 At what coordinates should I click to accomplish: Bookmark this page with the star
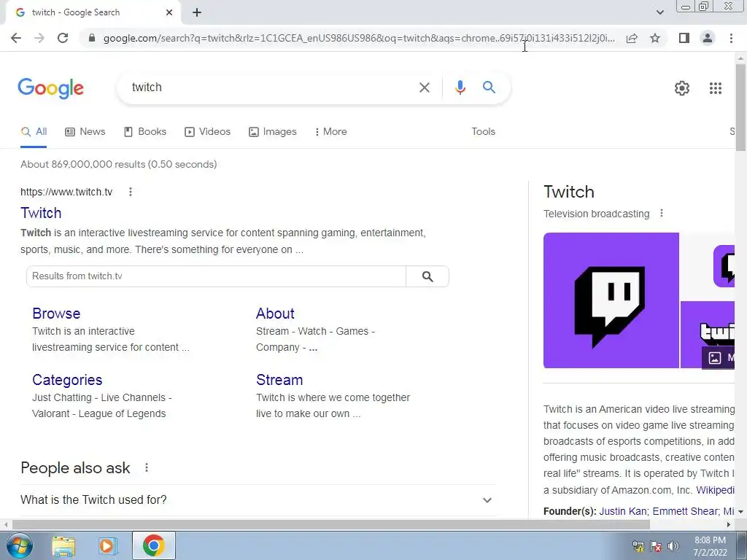pos(655,38)
